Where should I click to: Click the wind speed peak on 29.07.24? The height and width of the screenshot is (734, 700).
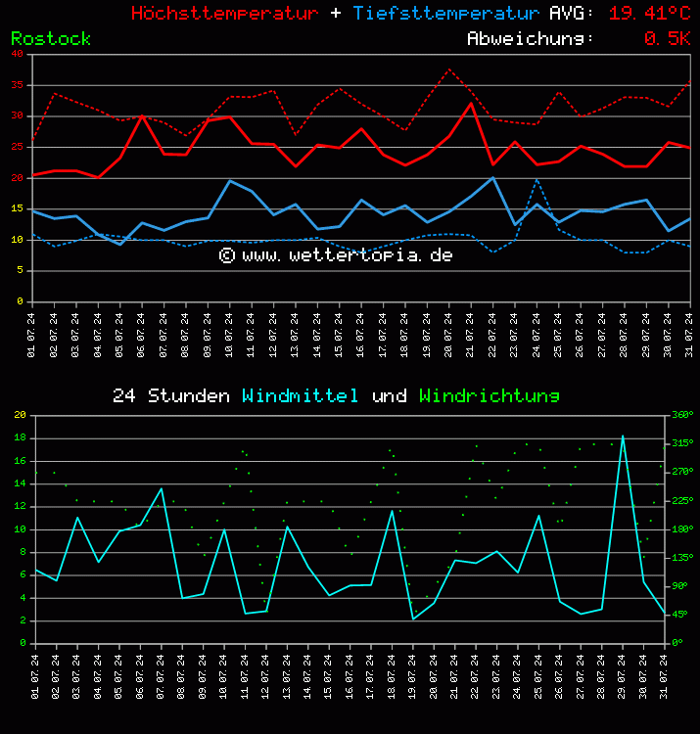pyautogui.click(x=623, y=436)
